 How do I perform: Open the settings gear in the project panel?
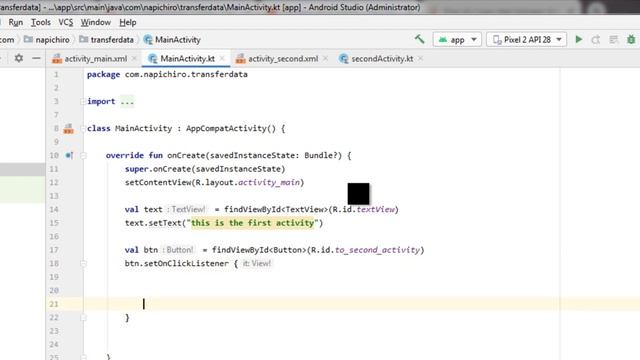[x=19, y=58]
